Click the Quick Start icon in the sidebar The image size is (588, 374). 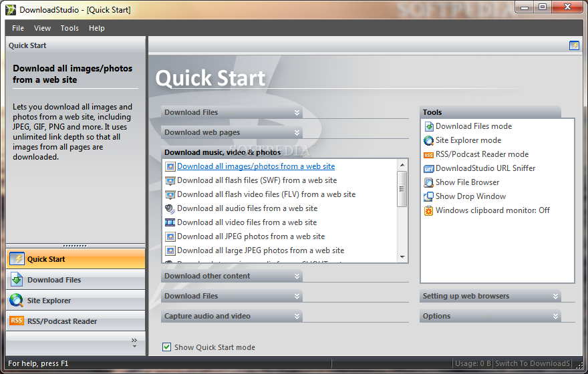pyautogui.click(x=17, y=259)
